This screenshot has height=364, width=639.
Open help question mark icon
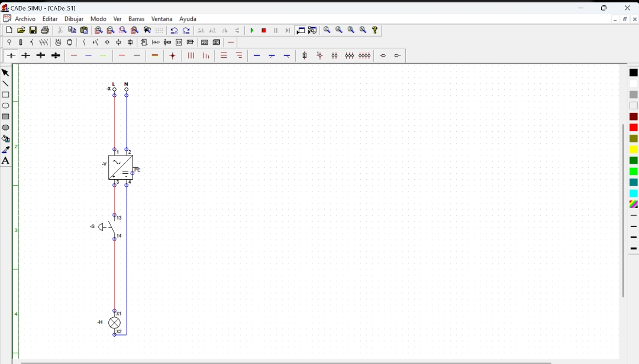[375, 30]
